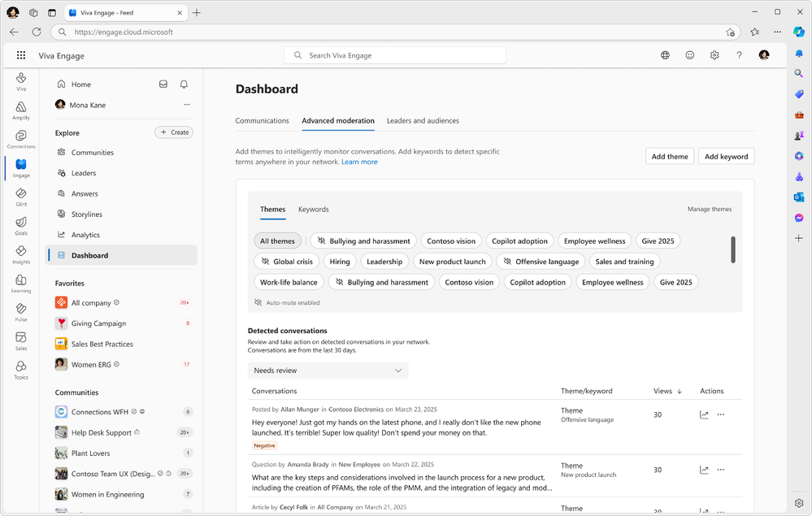Filter by New product launch chip
This screenshot has height=516, width=812.
point(453,262)
